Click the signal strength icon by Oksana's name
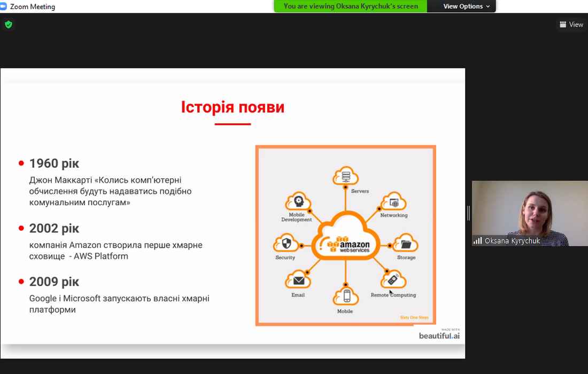This screenshot has width=588, height=374. tap(477, 241)
